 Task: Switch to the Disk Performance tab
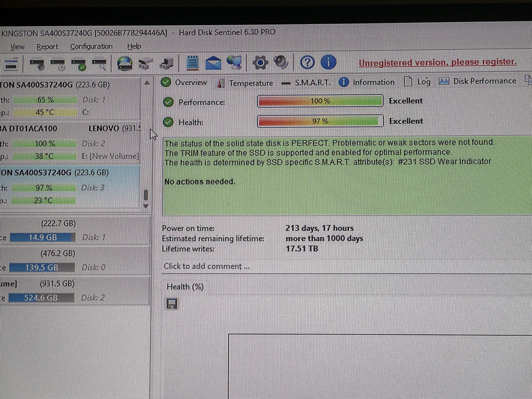[x=477, y=81]
